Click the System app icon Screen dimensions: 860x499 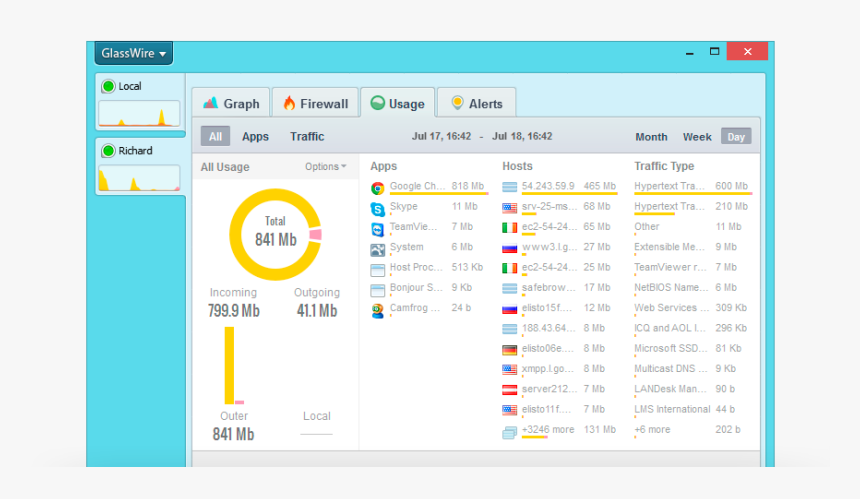click(x=377, y=250)
